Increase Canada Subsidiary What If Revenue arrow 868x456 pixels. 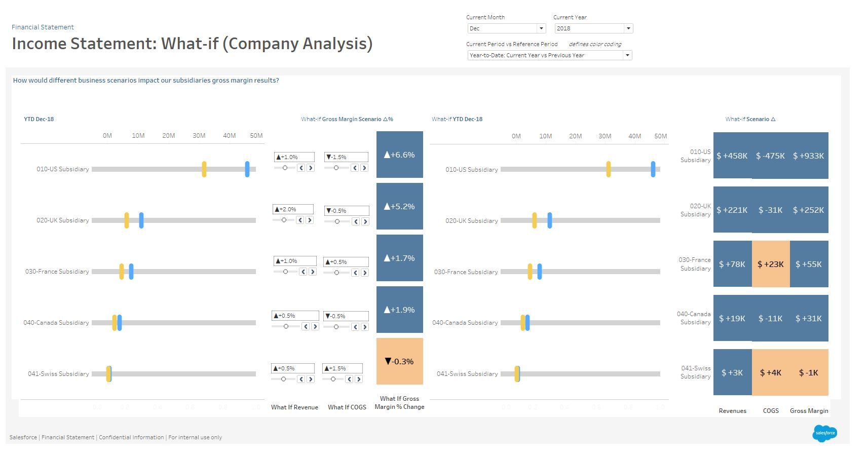(315, 326)
